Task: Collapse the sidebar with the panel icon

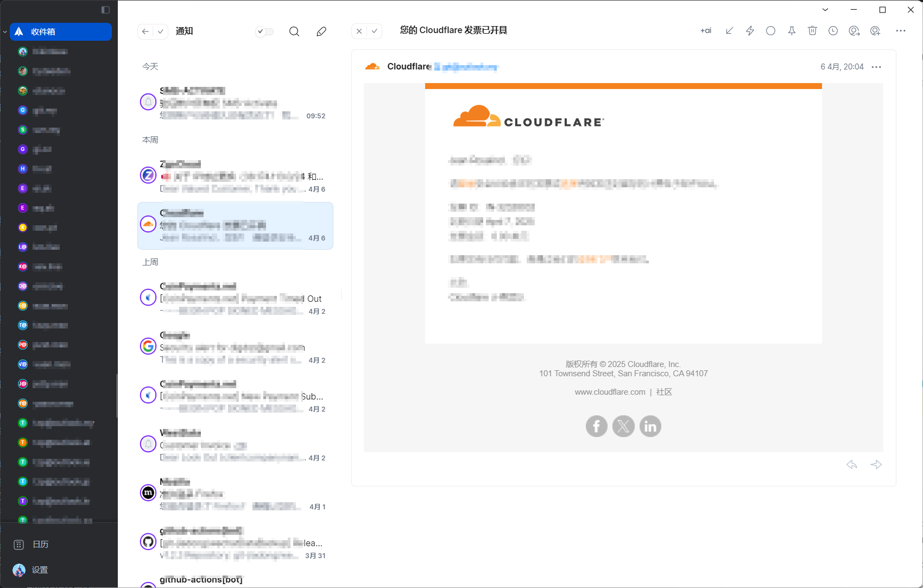Action: [105, 10]
